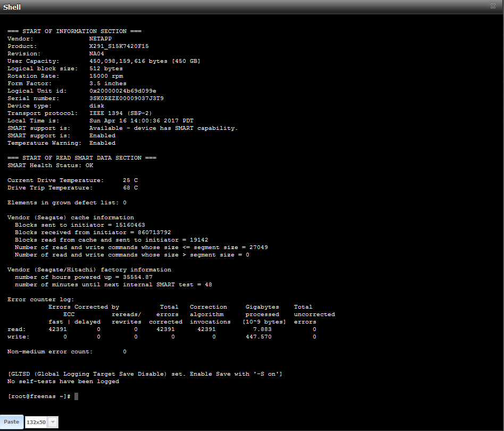Click 'Available - device has SMART capability' text

click(163, 128)
